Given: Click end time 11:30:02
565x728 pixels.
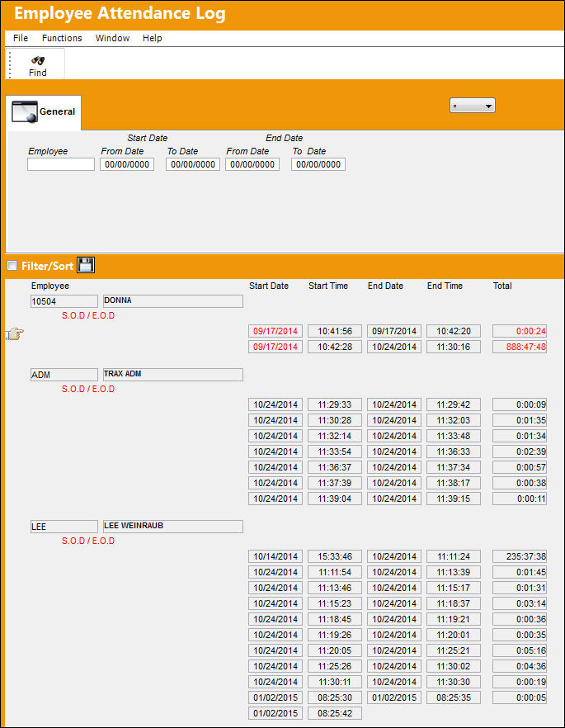Looking at the screenshot, I should (454, 666).
